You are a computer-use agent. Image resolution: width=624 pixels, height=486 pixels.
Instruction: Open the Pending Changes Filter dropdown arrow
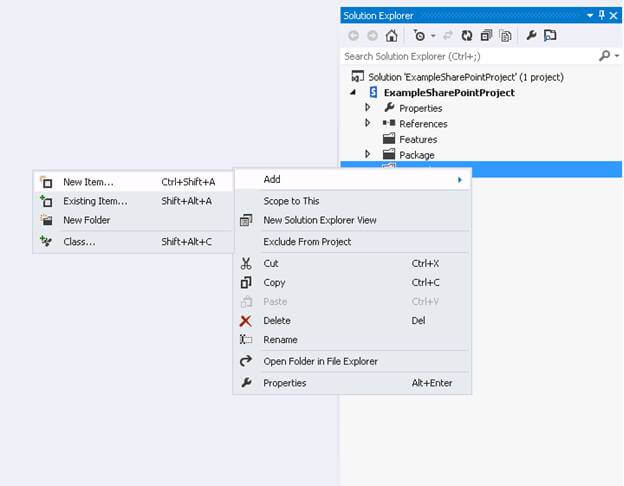click(433, 36)
